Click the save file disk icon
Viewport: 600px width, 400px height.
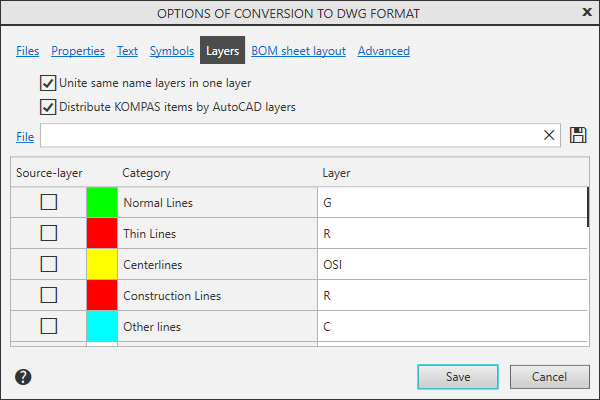tap(578, 135)
